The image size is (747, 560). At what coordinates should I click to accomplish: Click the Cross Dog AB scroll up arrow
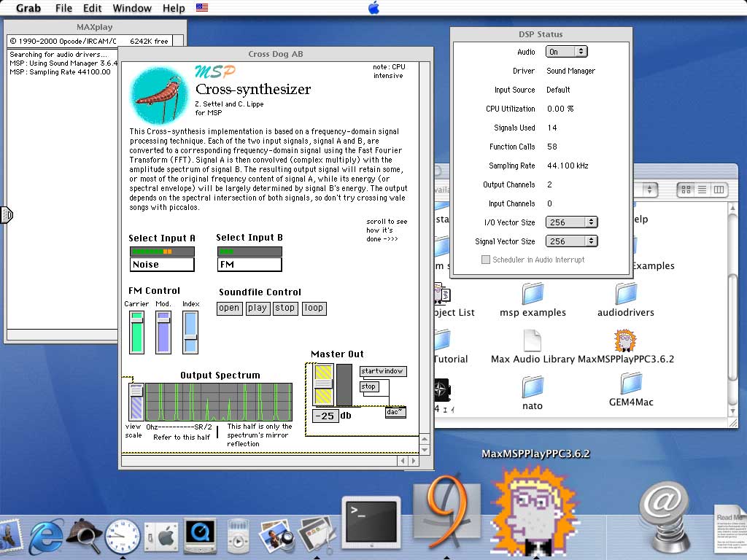coord(425,439)
